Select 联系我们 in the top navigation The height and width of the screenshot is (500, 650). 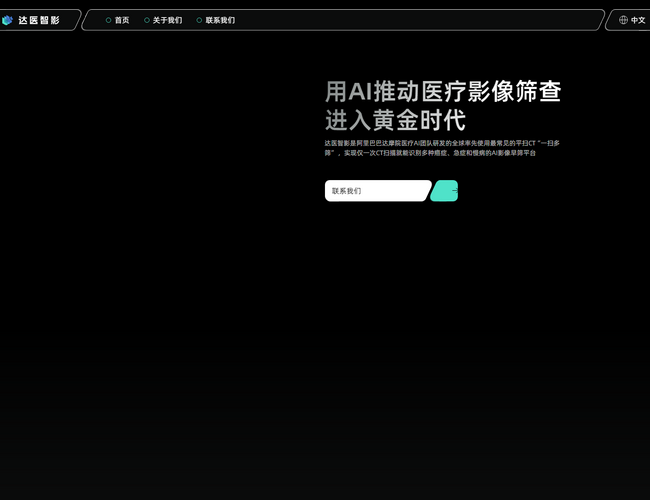(220, 20)
